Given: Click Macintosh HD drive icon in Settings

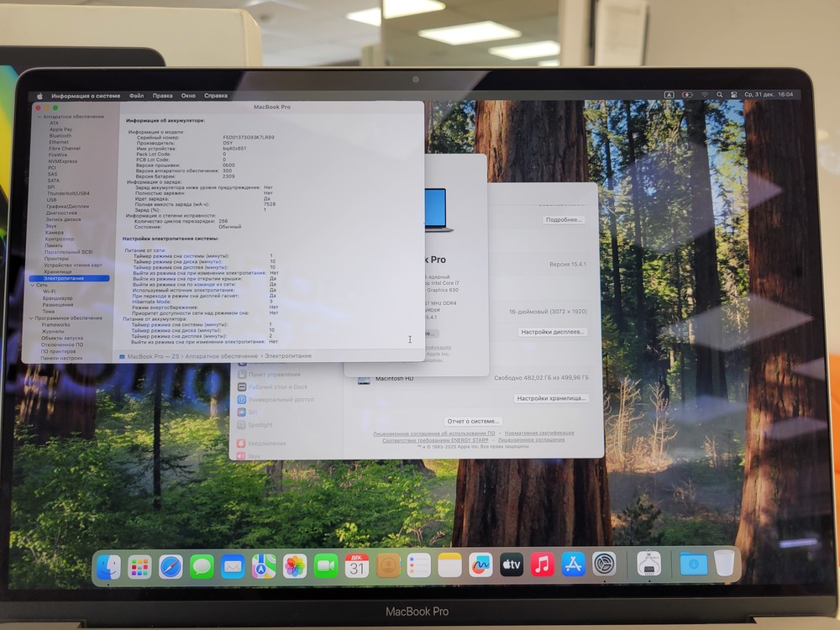Looking at the screenshot, I should tap(365, 380).
